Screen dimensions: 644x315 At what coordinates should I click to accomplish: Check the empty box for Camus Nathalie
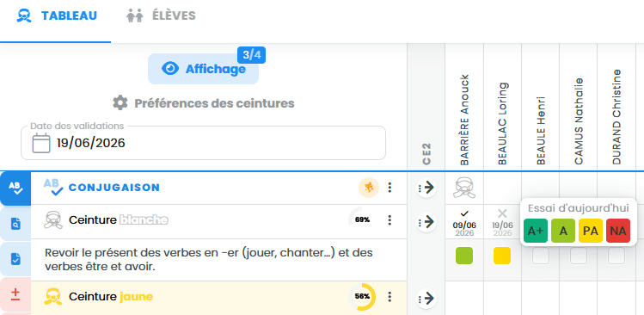pos(579,256)
